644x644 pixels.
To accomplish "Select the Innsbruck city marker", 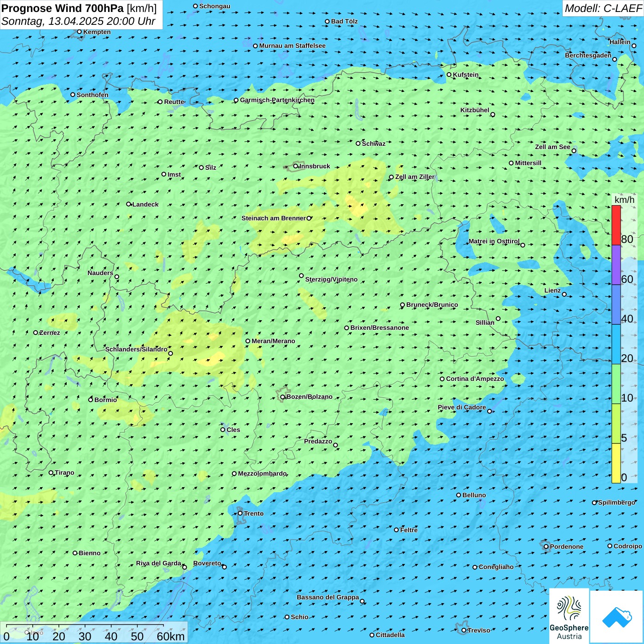I will click(x=296, y=167).
